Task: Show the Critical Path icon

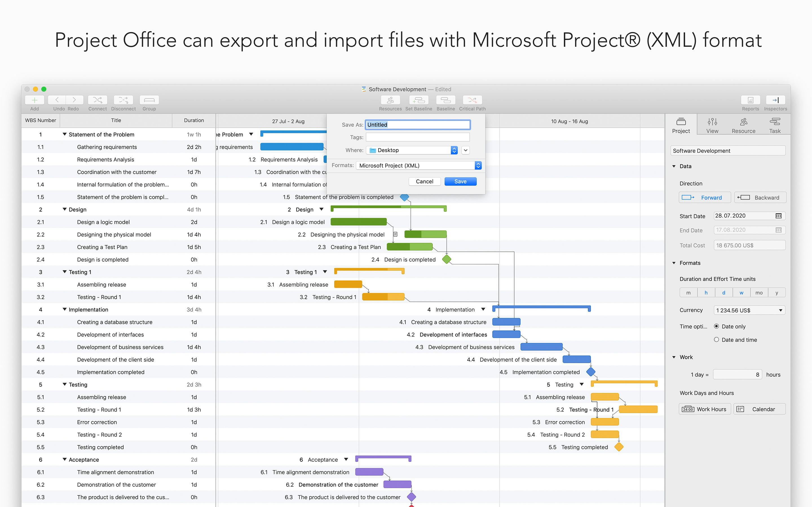Action: pos(472,100)
